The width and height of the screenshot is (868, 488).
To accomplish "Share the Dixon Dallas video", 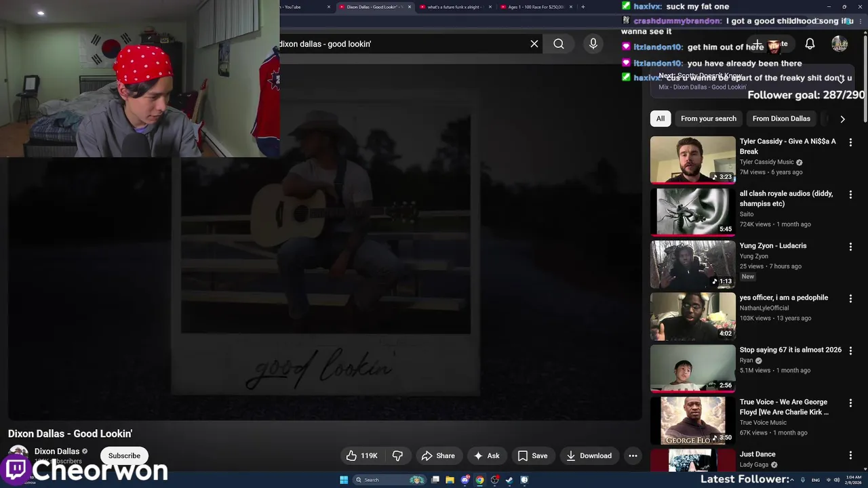I will pos(438,455).
